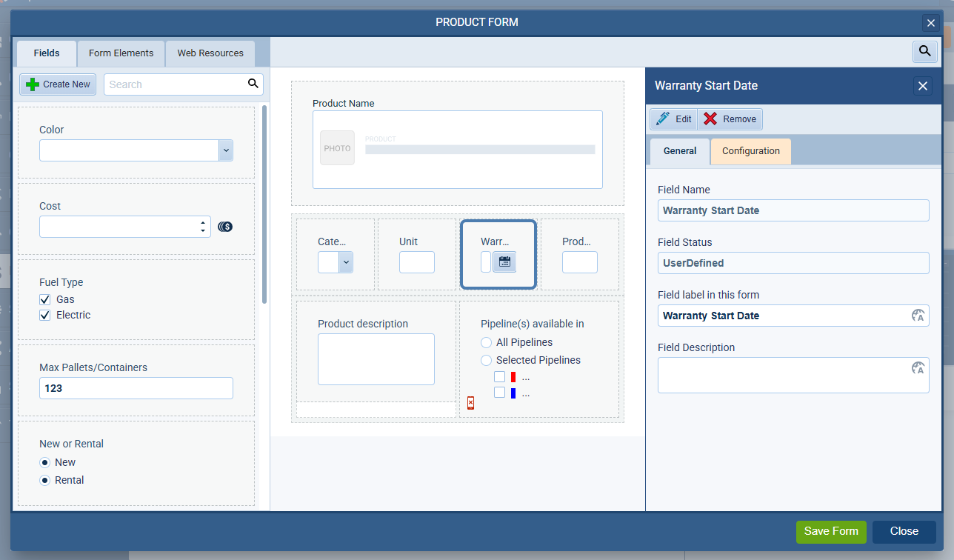The width and height of the screenshot is (954, 560).
Task: Click the coins icon beside the Cost field
Action: pos(224,226)
